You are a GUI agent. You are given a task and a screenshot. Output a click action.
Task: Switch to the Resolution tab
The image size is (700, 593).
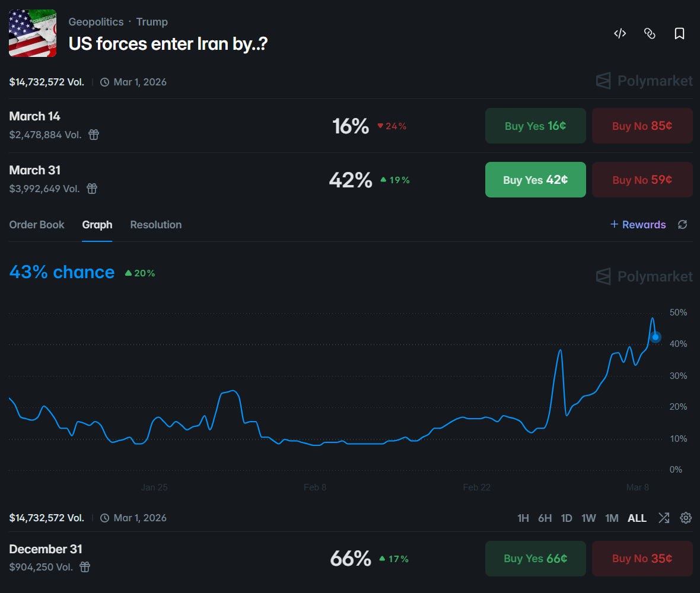point(155,225)
